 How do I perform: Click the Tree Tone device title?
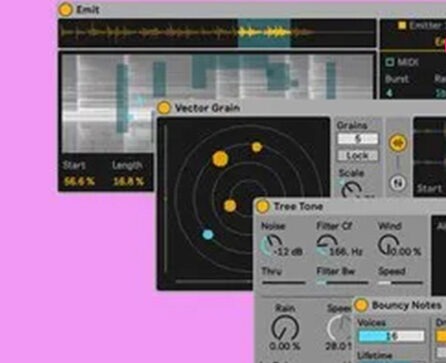pos(298,206)
